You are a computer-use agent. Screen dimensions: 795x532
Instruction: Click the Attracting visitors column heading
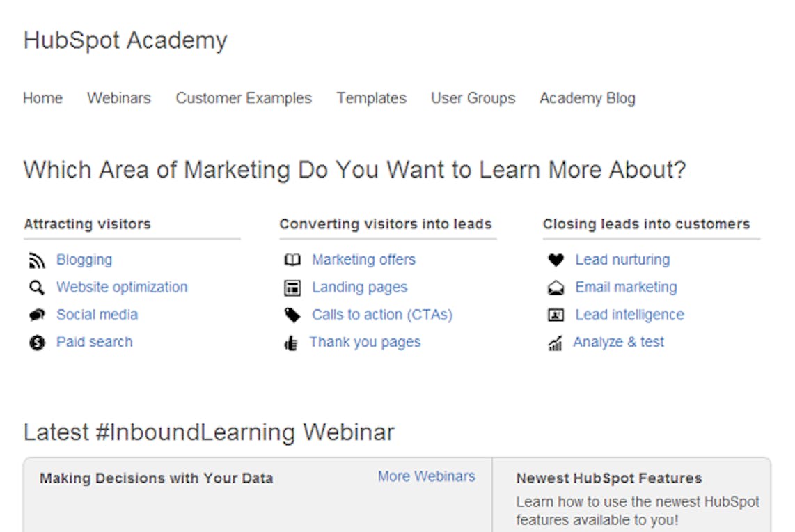tap(88, 224)
